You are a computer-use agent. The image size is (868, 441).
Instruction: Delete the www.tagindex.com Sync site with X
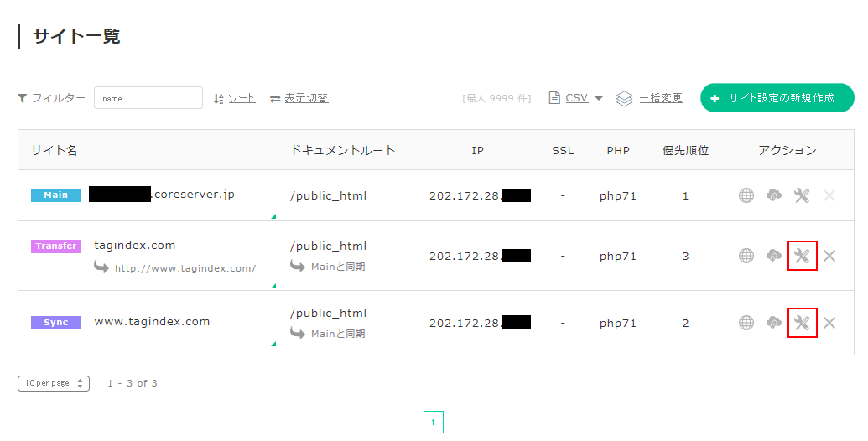point(829,323)
